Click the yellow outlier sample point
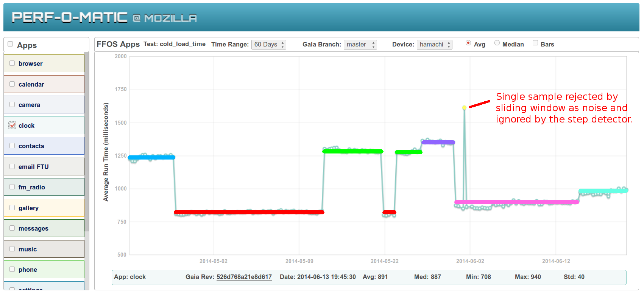Viewport: 644px width, 296px height. click(465, 108)
